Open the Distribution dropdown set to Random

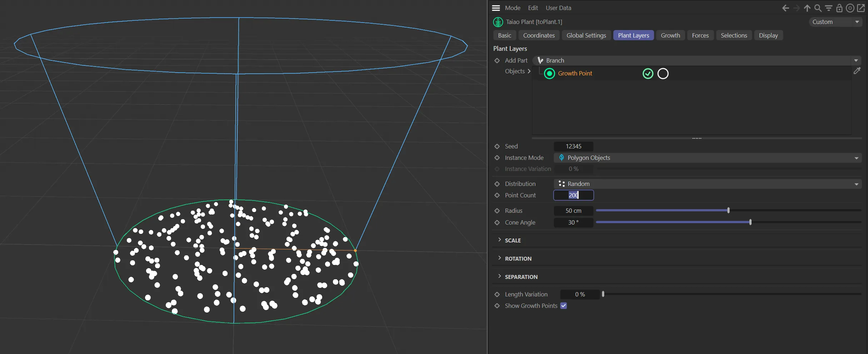point(707,184)
